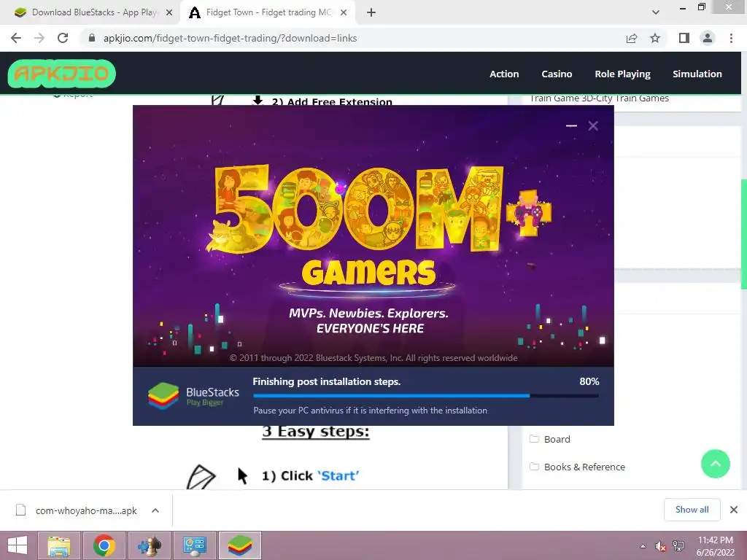Click the BlueStacks installation progress bar
The image size is (747, 560).
[426, 396]
